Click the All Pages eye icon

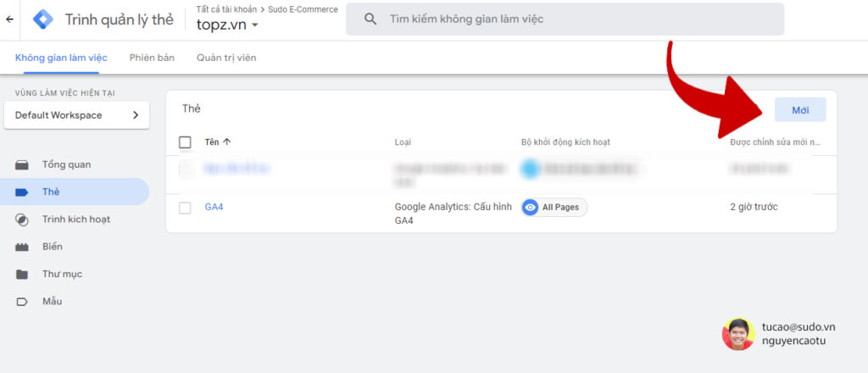click(531, 208)
